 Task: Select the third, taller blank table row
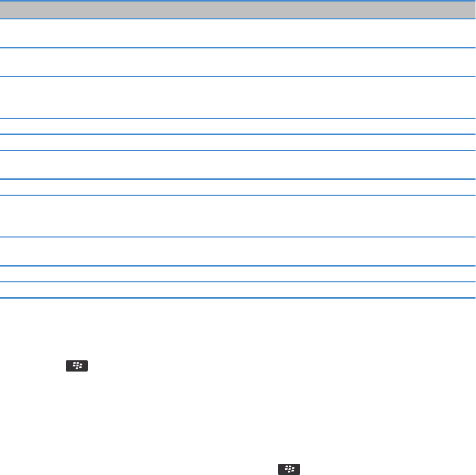(x=238, y=97)
